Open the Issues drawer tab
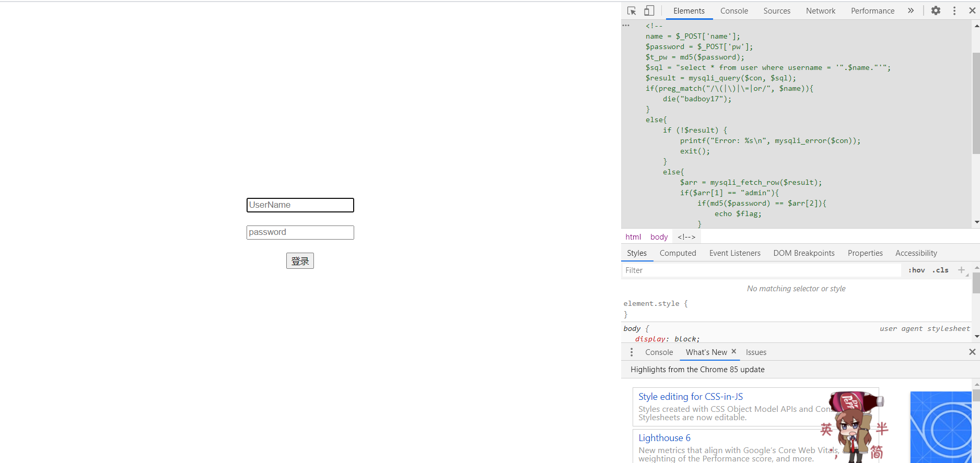 point(756,352)
